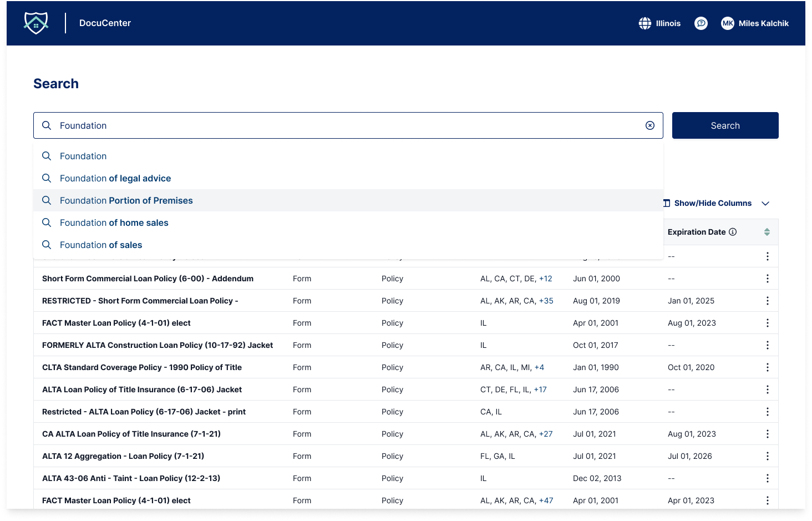Pick suggestion 'Foundation of home sales'
The image size is (812, 521).
[348, 222]
